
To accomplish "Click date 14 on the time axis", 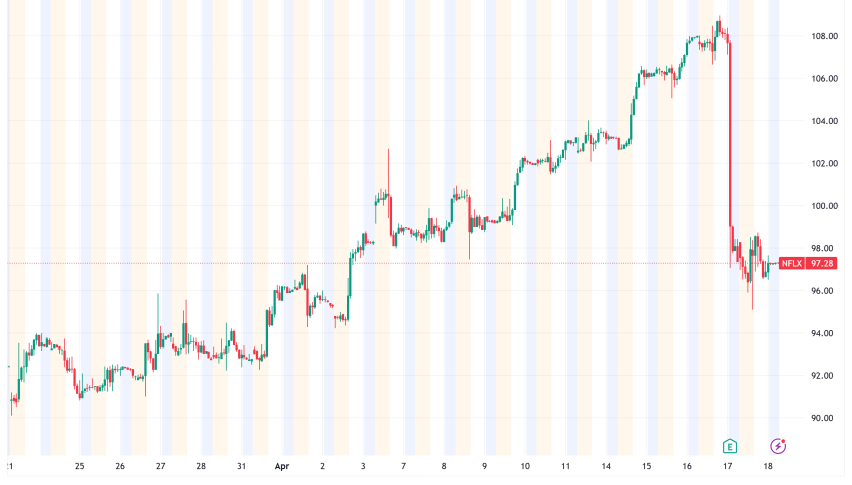I will pyautogui.click(x=606, y=466).
